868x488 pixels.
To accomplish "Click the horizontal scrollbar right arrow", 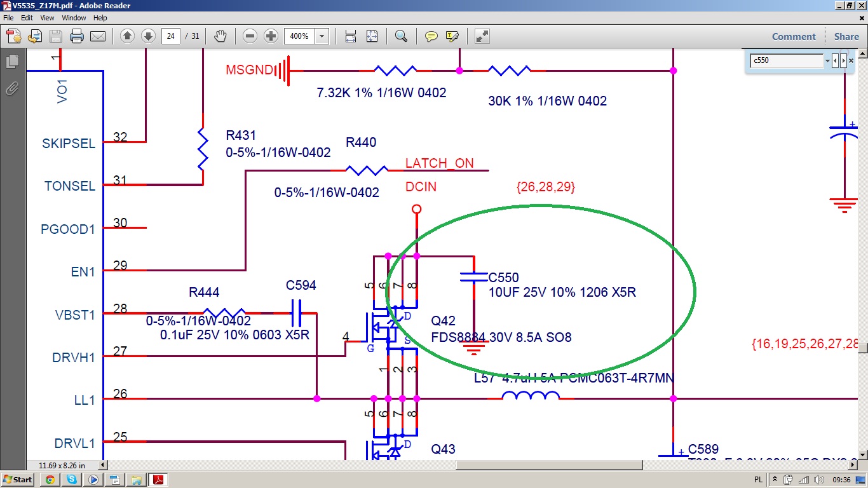I will [x=853, y=465].
